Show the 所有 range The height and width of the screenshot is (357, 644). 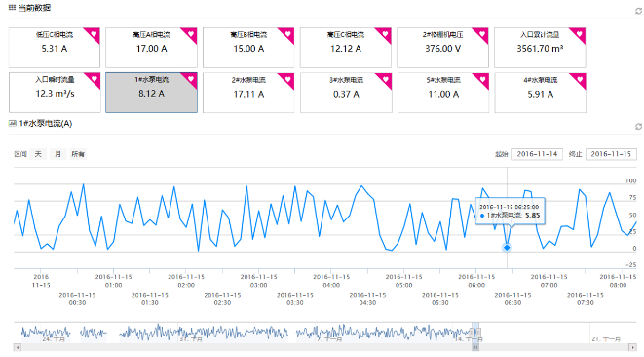(78, 154)
